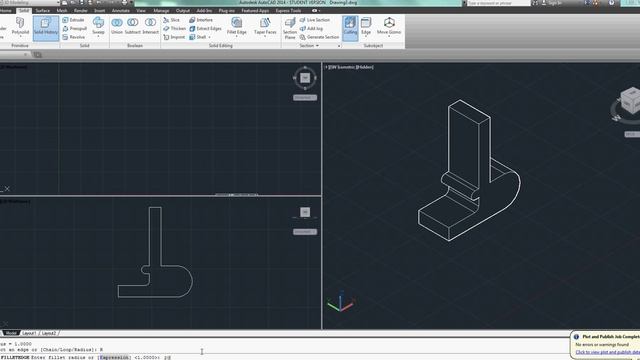640x360 pixels.
Task: Open the View ribbon tab
Action: 141,11
